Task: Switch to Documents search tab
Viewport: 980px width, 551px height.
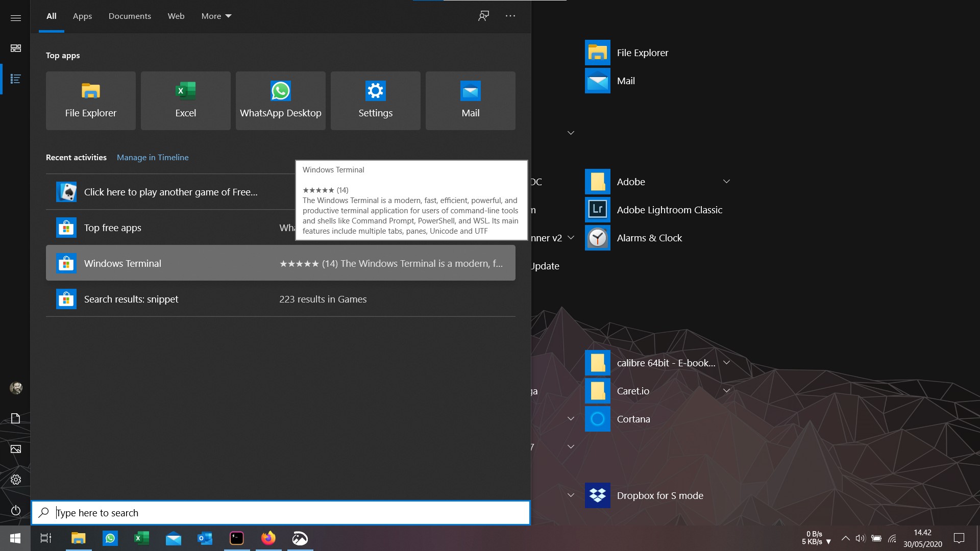Action: point(130,16)
